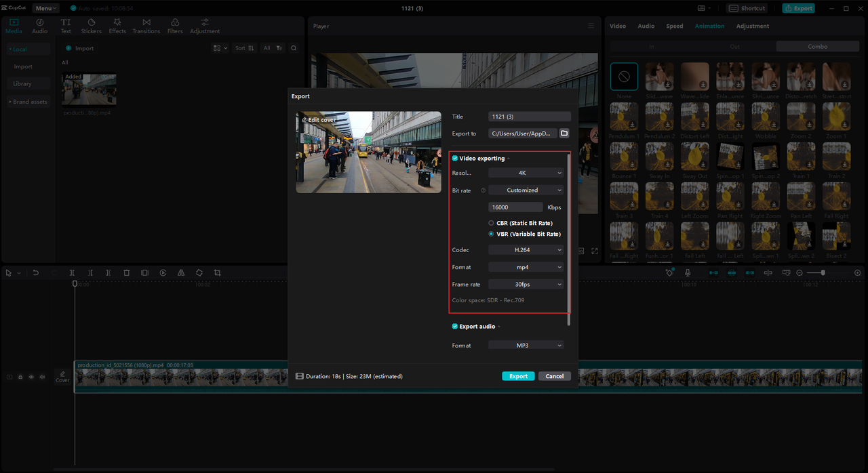Select the Wobble animation thumbnail
Image resolution: width=868 pixels, height=473 pixels.
click(x=766, y=117)
